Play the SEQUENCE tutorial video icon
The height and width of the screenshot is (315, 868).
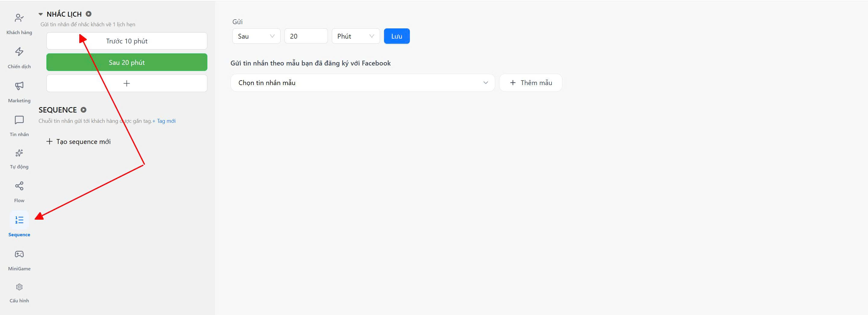(83, 110)
